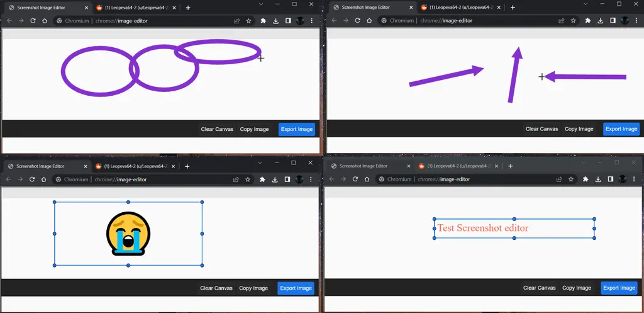Home button in the crying emoji window

tap(43, 179)
